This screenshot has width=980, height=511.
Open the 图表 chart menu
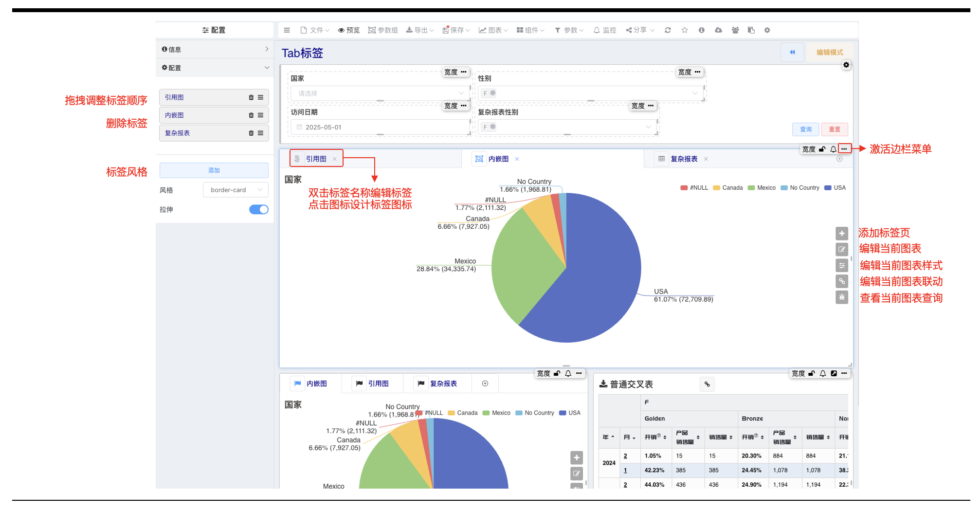(x=493, y=30)
